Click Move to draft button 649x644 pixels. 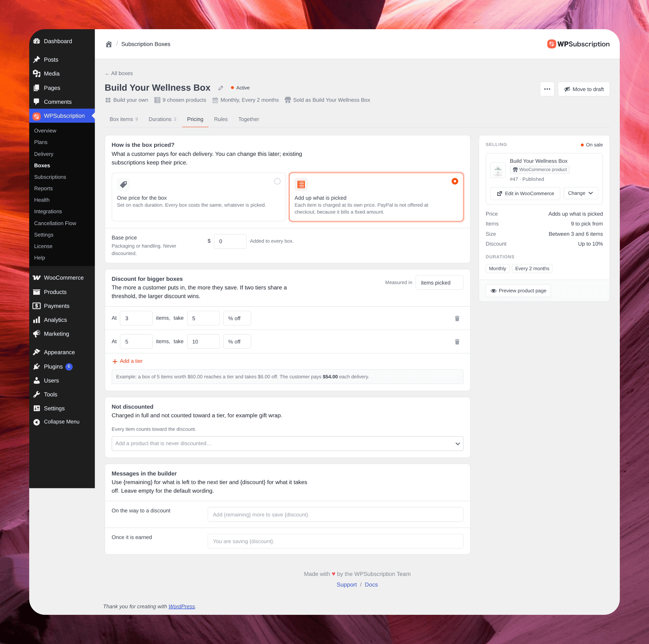coord(584,89)
